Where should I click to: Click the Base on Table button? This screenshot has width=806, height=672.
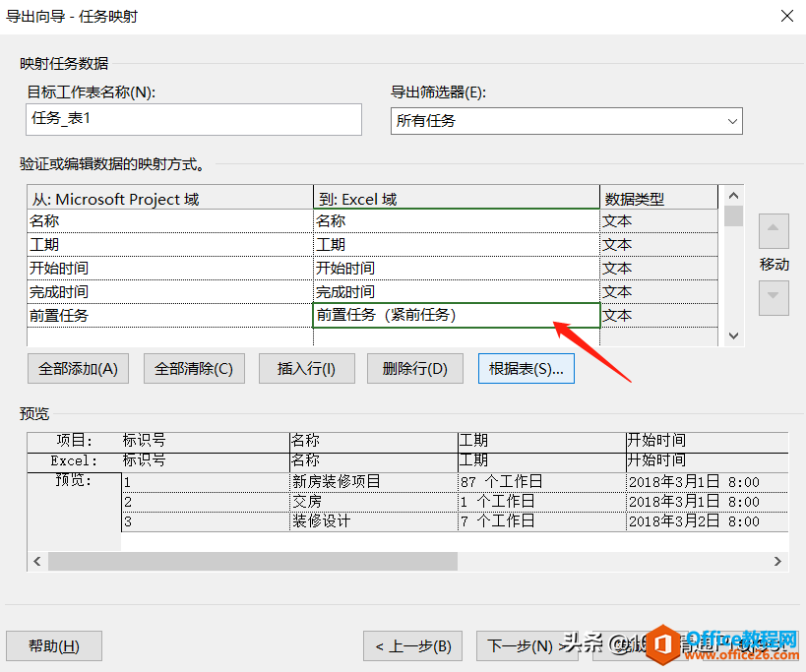point(526,369)
